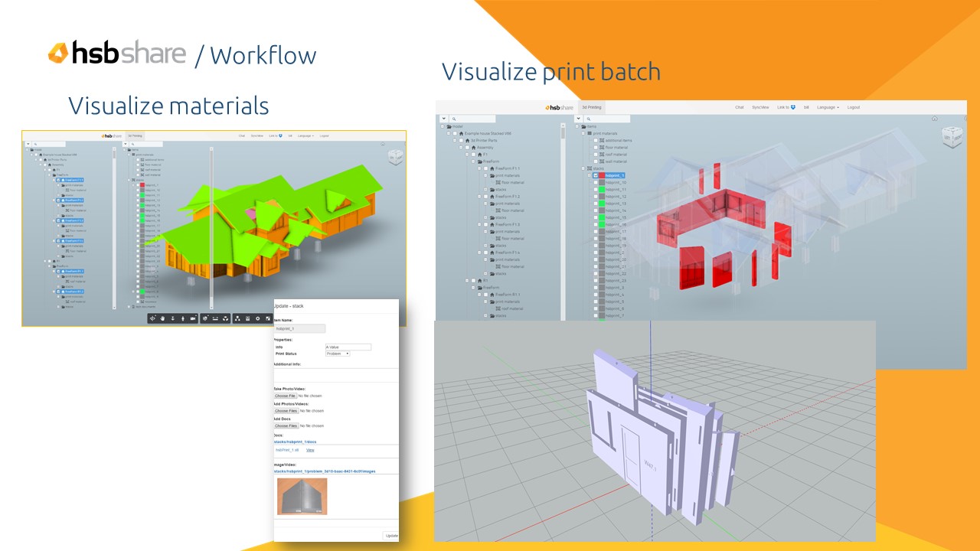This screenshot has height=551, width=980.
Task: Open the Language dropdown in print batch viewer
Action: [x=828, y=107]
